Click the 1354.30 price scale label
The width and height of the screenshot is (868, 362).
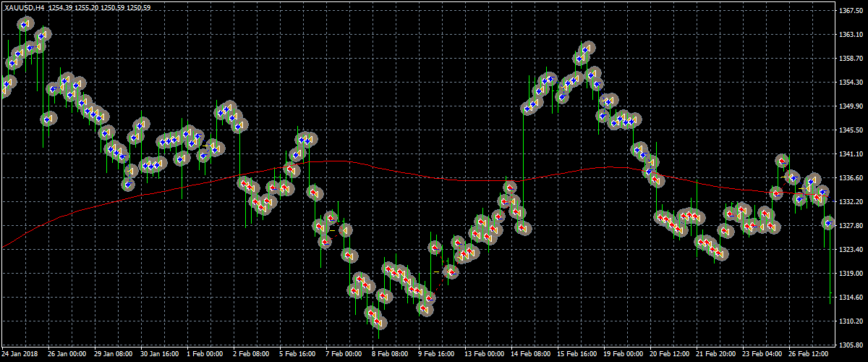(x=851, y=83)
